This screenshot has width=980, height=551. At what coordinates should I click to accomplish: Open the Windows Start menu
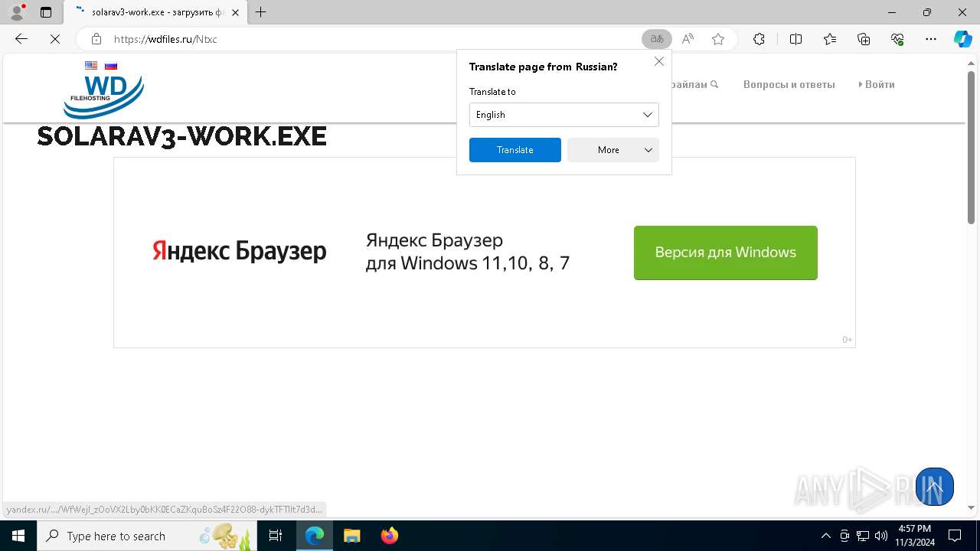(18, 536)
